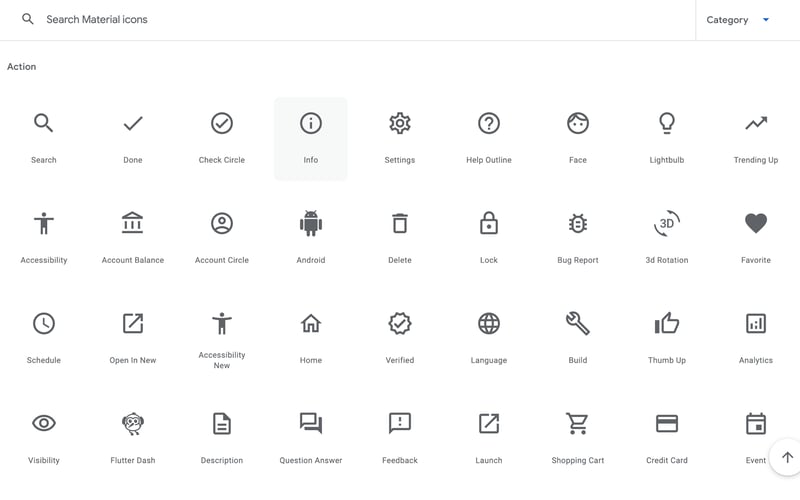The width and height of the screenshot is (800, 500).
Task: Choose the Delete trash icon
Action: point(400,223)
